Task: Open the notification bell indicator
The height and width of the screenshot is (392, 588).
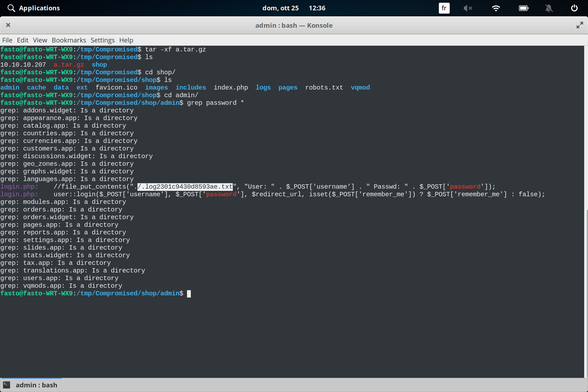Action: (x=549, y=8)
